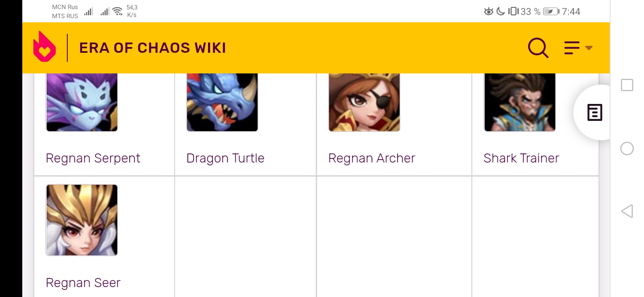Open the Shark Trainer portrait
Viewport: 644px width, 297px height.
[x=520, y=102]
